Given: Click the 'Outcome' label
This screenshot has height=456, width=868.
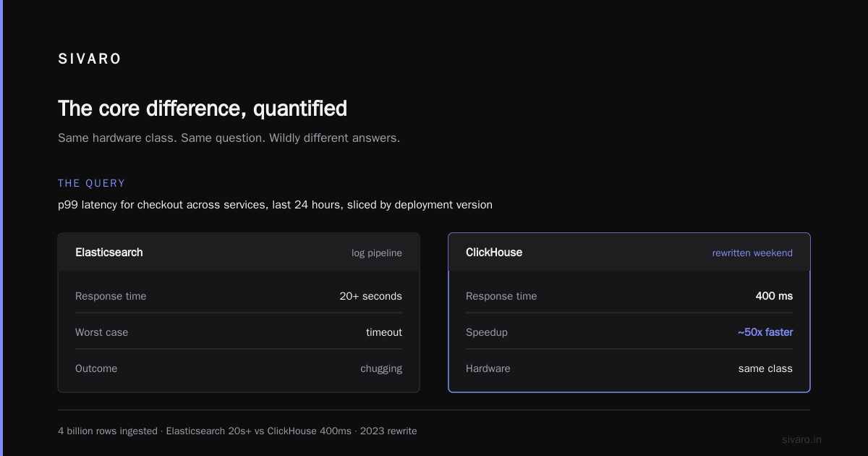Looking at the screenshot, I should pyautogui.click(x=96, y=368).
